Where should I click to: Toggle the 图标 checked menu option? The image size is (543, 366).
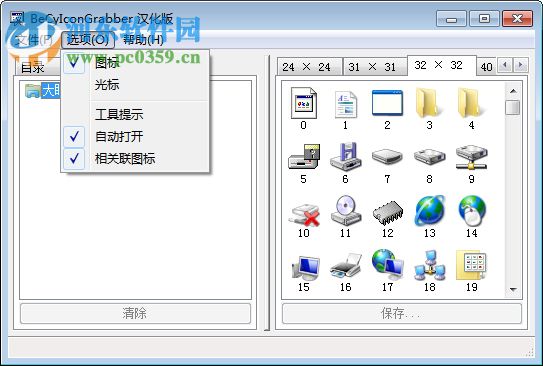pos(135,63)
